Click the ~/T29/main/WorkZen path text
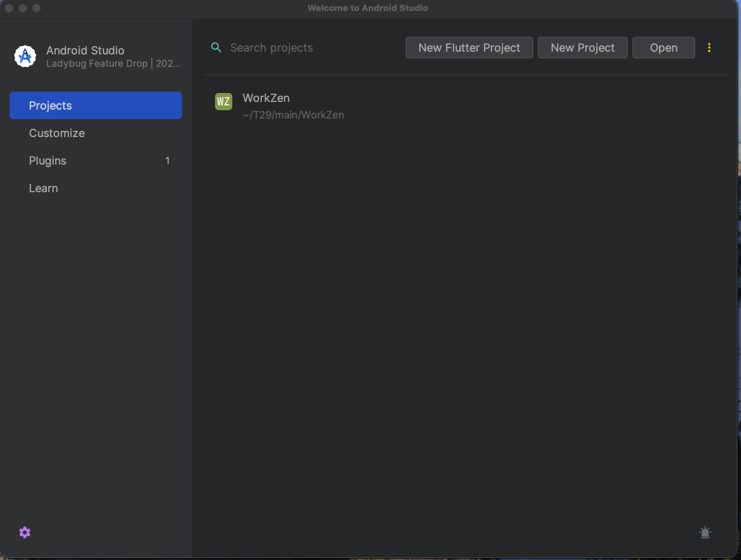 [x=293, y=115]
